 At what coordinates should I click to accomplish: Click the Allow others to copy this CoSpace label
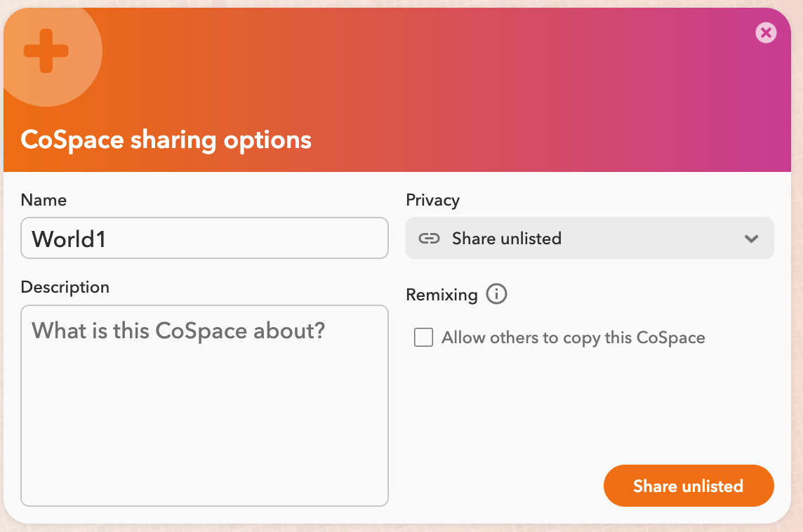coord(573,338)
